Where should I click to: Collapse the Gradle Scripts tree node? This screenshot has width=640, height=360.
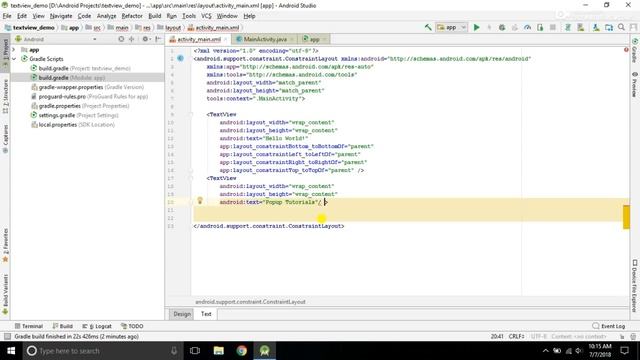point(14,59)
